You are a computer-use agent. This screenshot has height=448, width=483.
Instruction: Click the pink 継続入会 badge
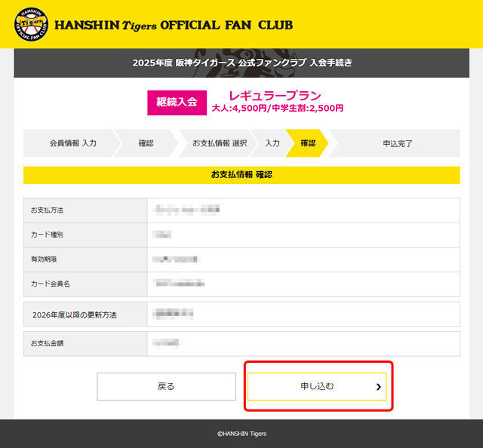coord(177,103)
